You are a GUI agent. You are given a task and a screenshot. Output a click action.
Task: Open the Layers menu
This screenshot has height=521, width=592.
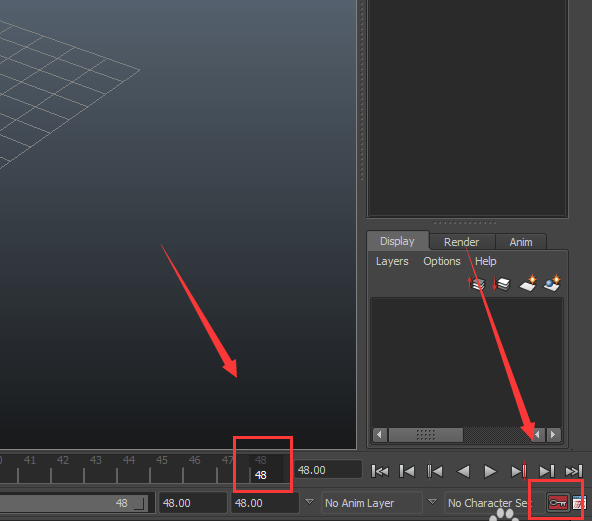click(x=392, y=261)
